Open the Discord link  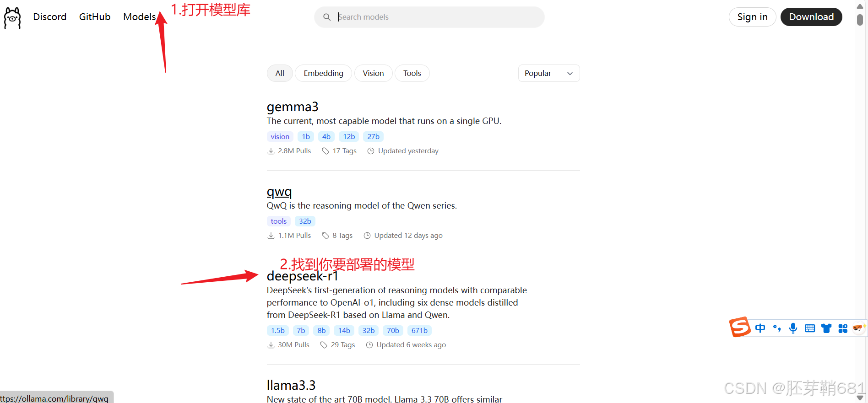(50, 17)
